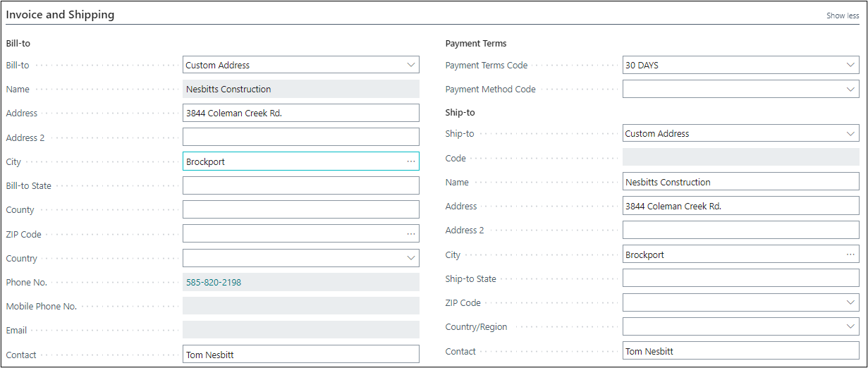Expand the Bill-to Custom Address dropdown

(x=411, y=65)
